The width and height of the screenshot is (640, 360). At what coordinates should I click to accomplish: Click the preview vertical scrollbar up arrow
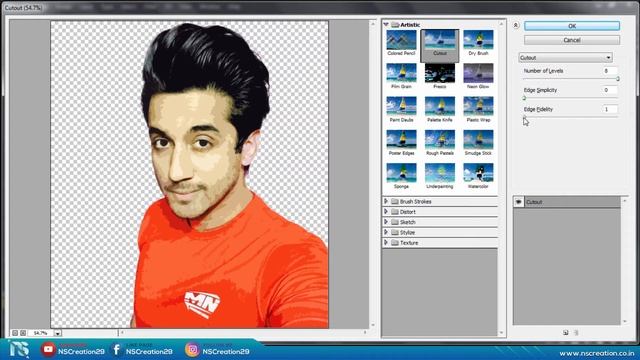372,24
